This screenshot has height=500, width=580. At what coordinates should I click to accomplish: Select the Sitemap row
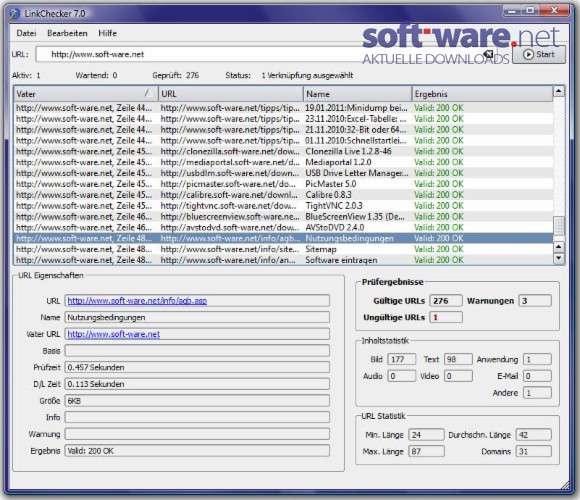pos(284,249)
